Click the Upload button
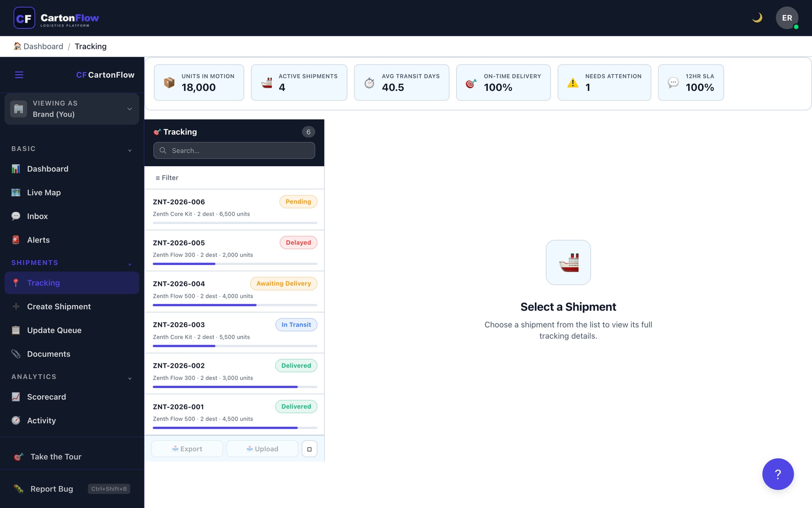This screenshot has width=812, height=508. 262,449
